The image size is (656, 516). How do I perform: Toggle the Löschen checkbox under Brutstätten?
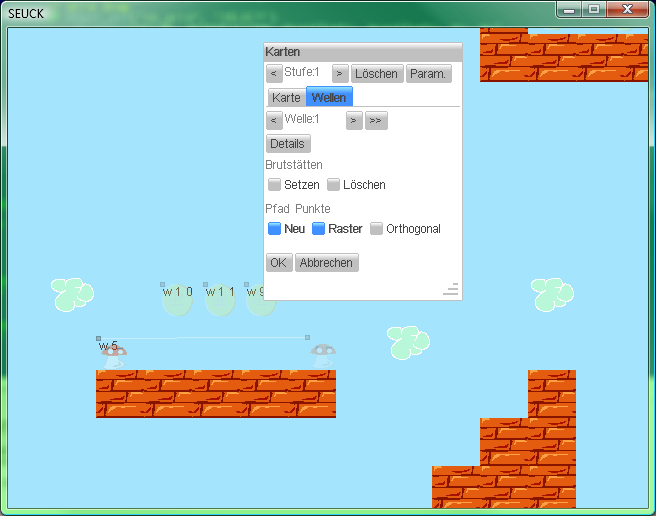(333, 185)
